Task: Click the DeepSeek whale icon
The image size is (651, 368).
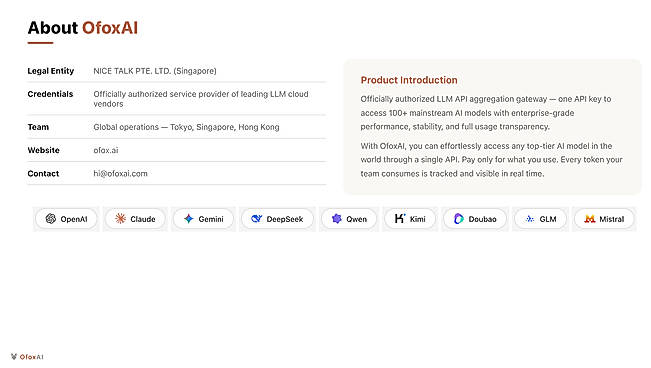Action: click(257, 218)
